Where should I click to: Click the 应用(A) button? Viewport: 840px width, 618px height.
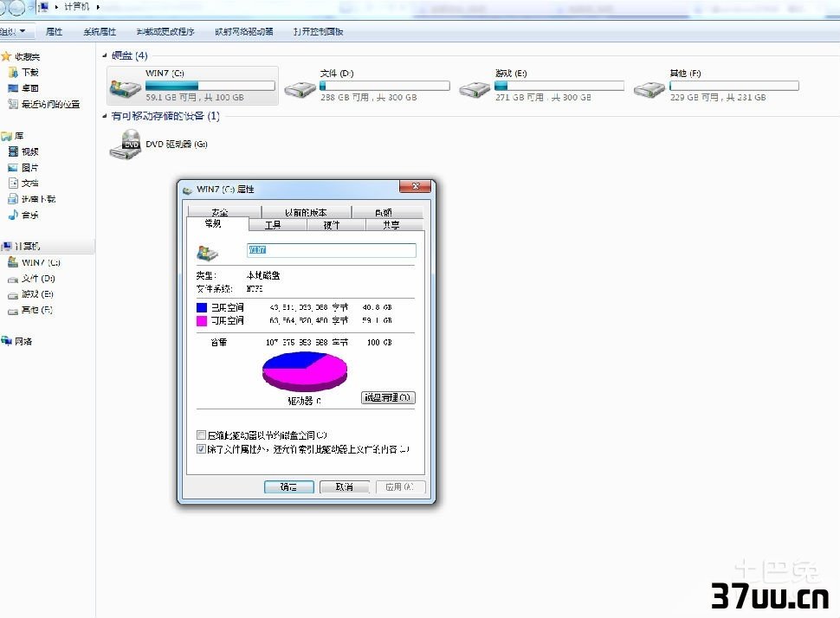[401, 486]
